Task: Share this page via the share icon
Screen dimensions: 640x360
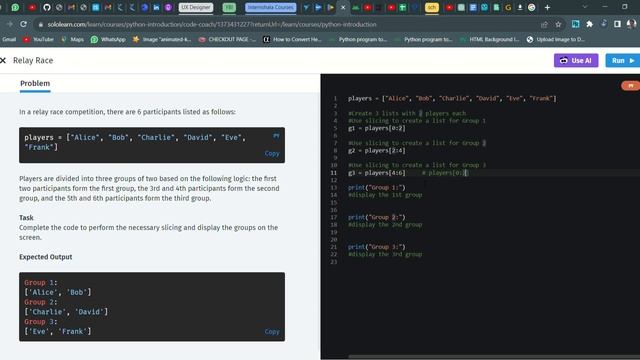Action: click(x=544, y=24)
